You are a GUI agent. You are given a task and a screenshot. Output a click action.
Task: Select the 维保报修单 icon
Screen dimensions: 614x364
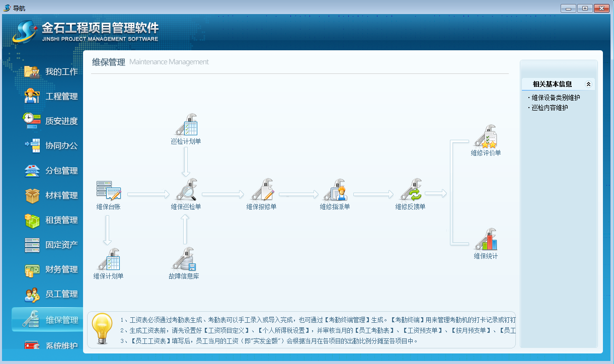(x=262, y=190)
